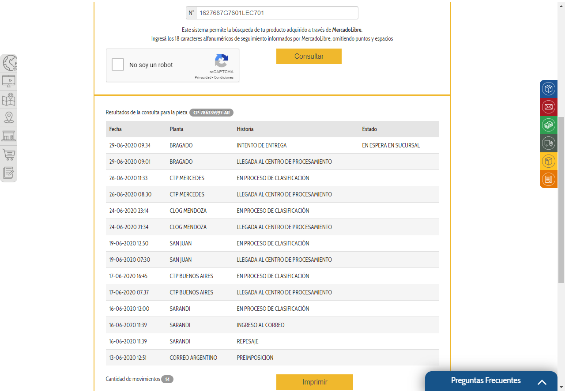Check the 'No soy un robot' checkbox
Image resolution: width=565 pixels, height=392 pixels.
point(118,65)
